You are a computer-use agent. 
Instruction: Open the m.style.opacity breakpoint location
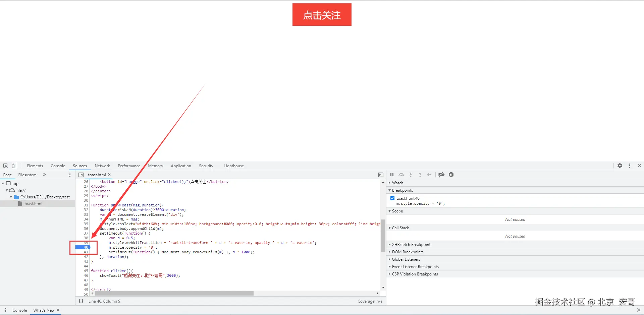pos(421,203)
